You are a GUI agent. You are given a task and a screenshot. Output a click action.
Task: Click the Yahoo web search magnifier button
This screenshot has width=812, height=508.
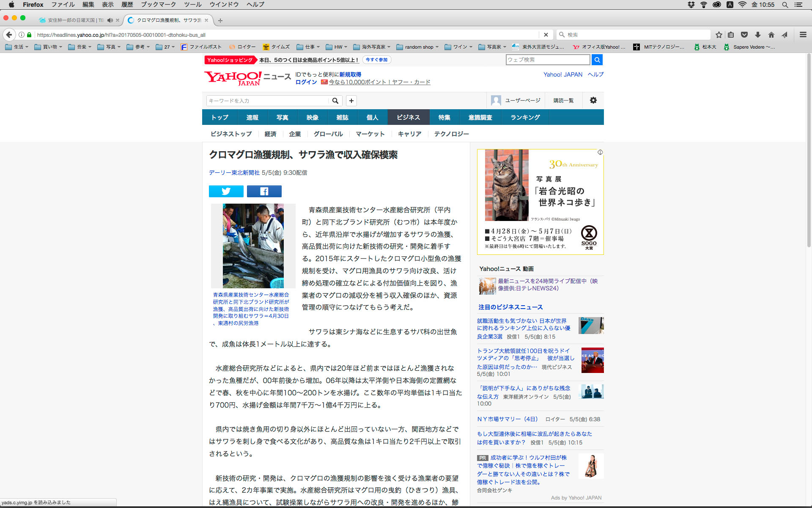(x=597, y=60)
